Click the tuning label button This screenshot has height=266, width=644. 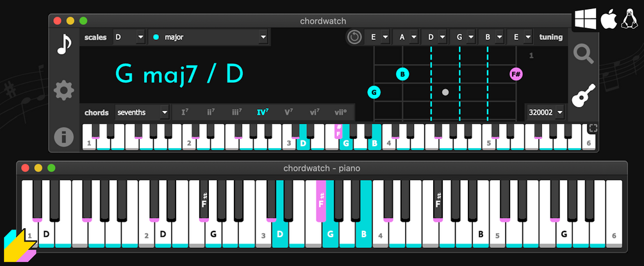551,37
